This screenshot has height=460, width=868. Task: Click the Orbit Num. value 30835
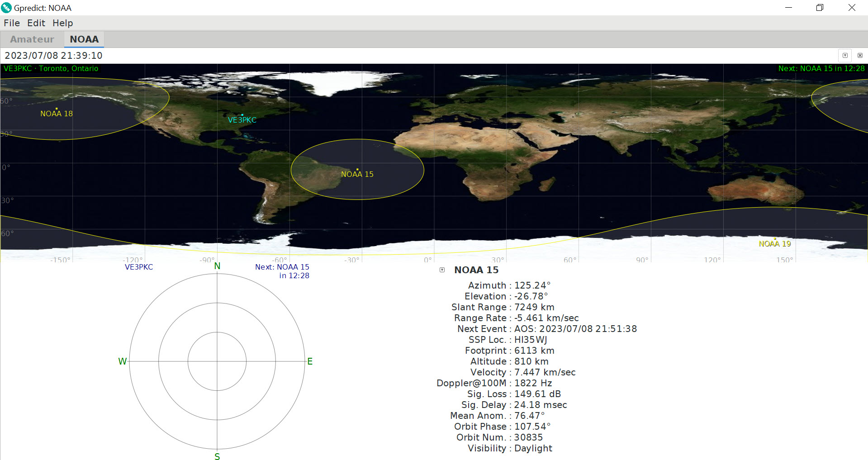pos(528,437)
